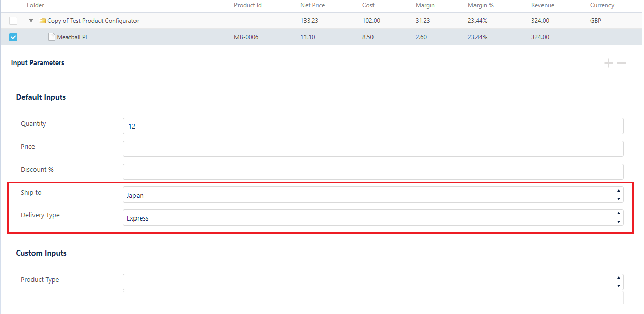644x314 pixels.
Task: Click the Margin % column header
Action: click(481, 5)
